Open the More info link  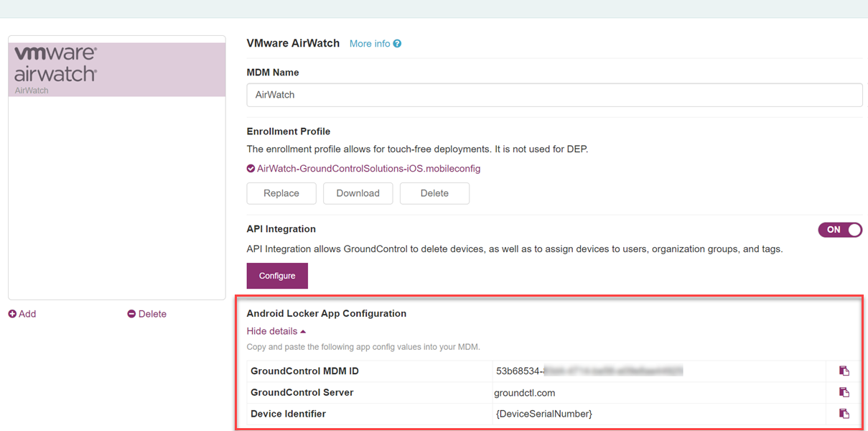(370, 44)
